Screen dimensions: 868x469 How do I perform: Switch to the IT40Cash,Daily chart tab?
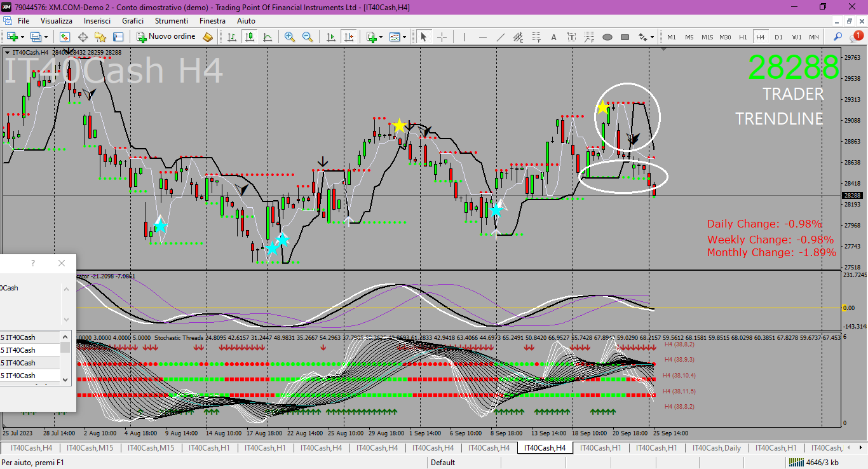(717, 448)
